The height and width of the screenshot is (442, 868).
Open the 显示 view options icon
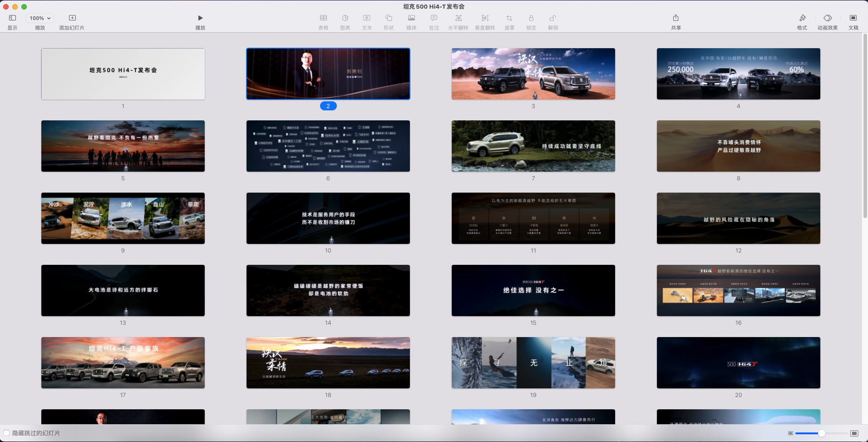tap(12, 18)
